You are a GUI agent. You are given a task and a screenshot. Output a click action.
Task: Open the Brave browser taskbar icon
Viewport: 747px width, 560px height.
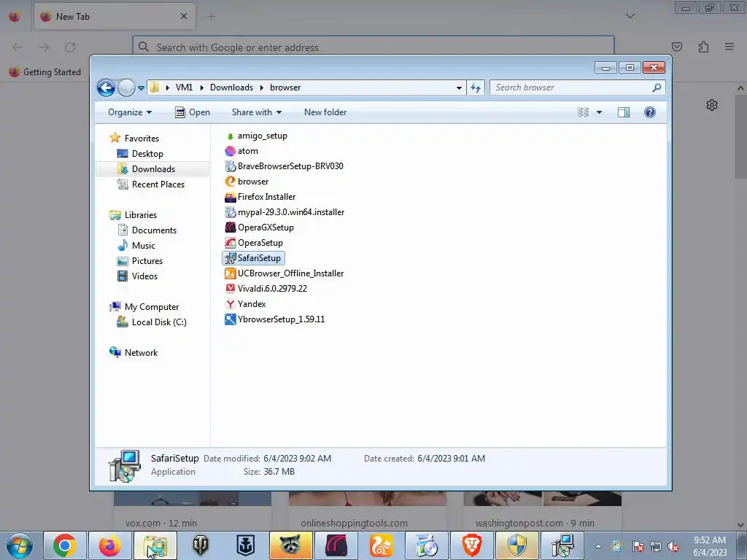click(x=472, y=545)
